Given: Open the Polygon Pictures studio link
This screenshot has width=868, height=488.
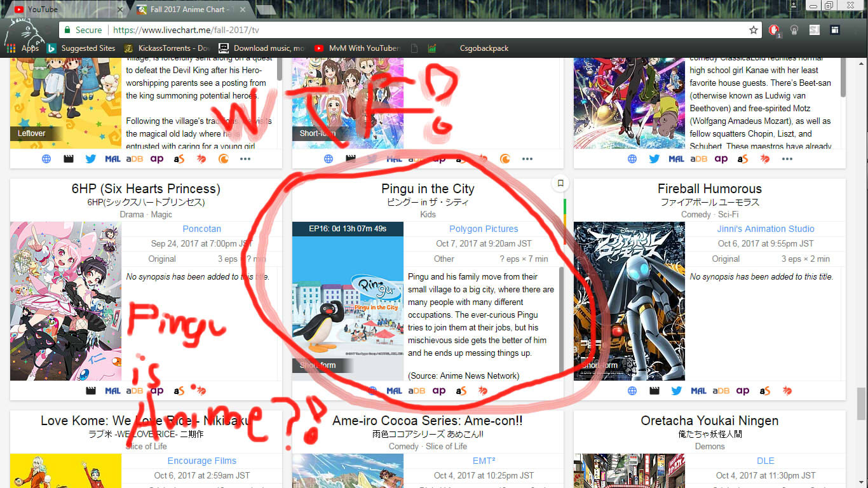Looking at the screenshot, I should (x=484, y=229).
